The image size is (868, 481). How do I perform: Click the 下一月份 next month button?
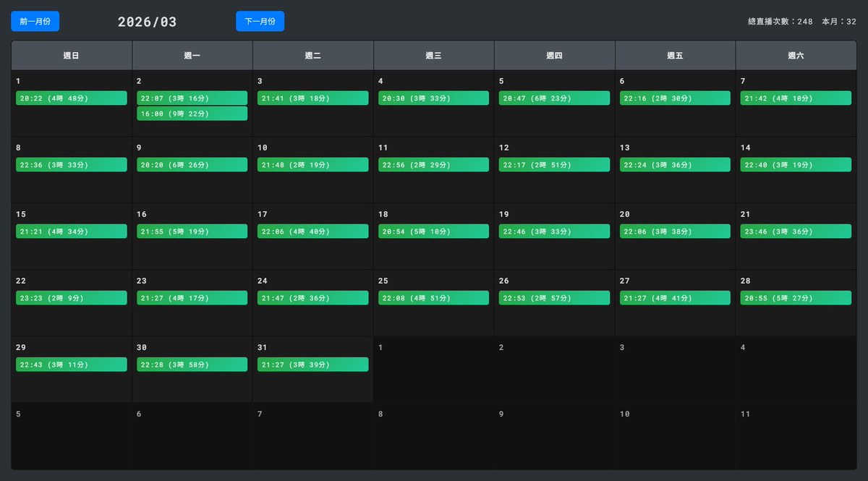click(260, 22)
